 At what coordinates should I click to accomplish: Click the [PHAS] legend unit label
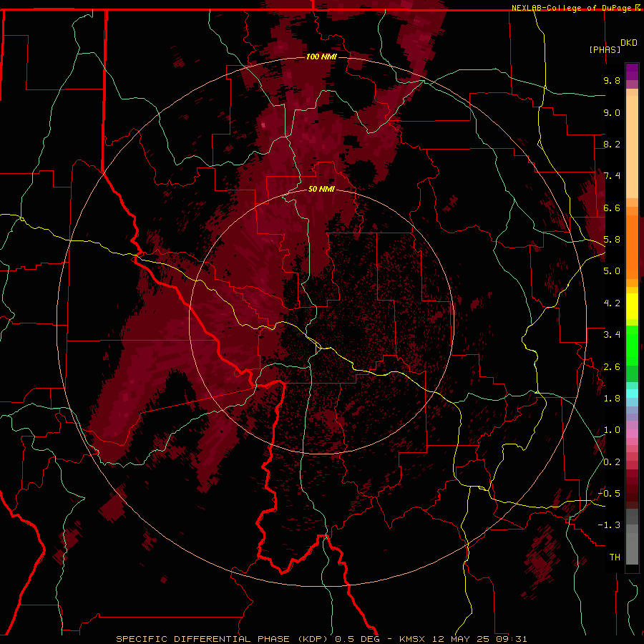pyautogui.click(x=605, y=49)
